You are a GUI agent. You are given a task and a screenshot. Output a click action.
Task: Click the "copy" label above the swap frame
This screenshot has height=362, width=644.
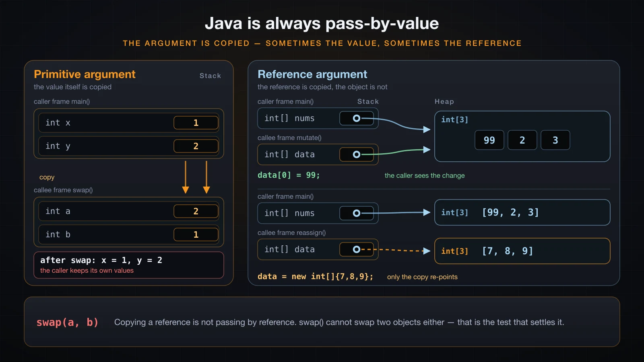click(47, 177)
